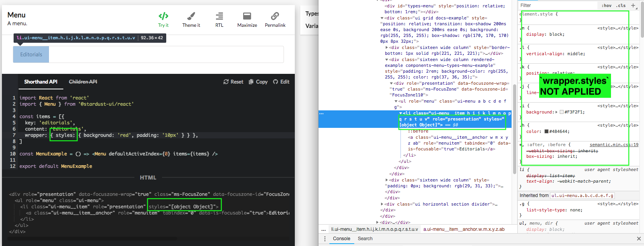This screenshot has width=644, height=246.
Task: Open DevTools drawer kebab menu
Action: (x=325, y=239)
